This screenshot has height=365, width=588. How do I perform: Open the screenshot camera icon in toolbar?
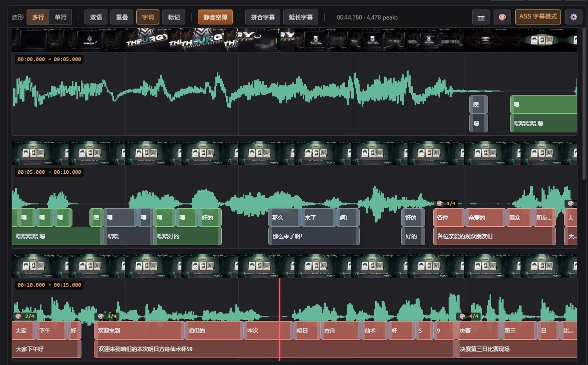[481, 17]
